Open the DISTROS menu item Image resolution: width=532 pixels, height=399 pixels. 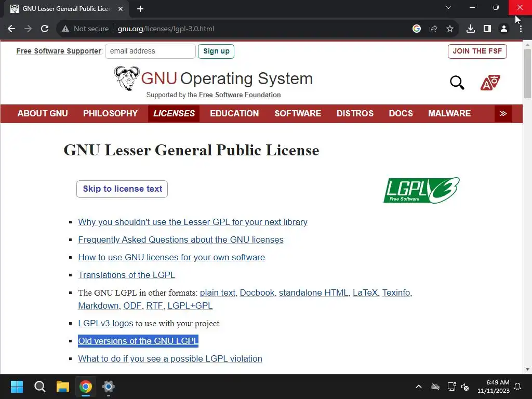tap(355, 113)
